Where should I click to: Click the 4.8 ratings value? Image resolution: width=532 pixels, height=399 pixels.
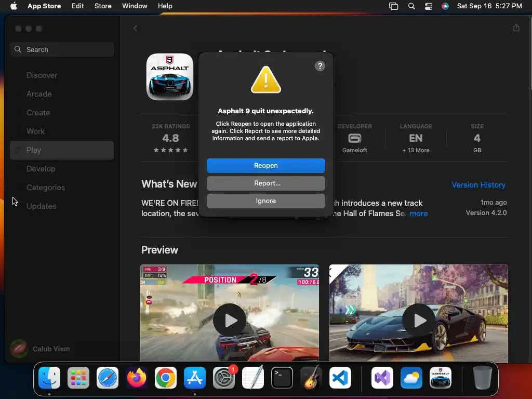170,138
